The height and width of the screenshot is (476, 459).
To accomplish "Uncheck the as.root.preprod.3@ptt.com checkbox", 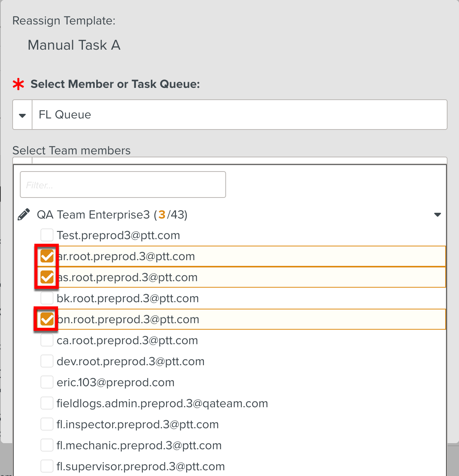I will (47, 277).
